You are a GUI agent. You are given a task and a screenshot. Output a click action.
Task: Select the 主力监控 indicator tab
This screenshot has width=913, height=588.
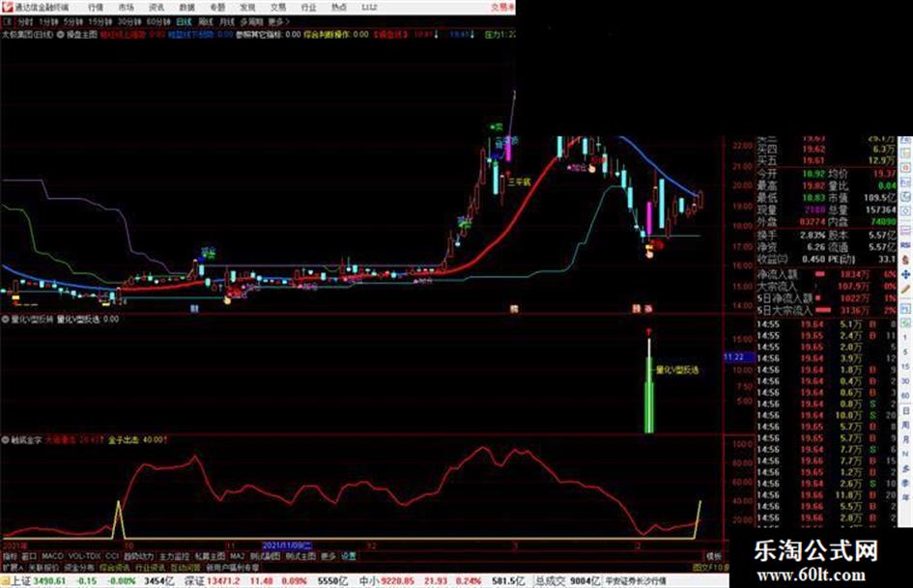[x=174, y=556]
